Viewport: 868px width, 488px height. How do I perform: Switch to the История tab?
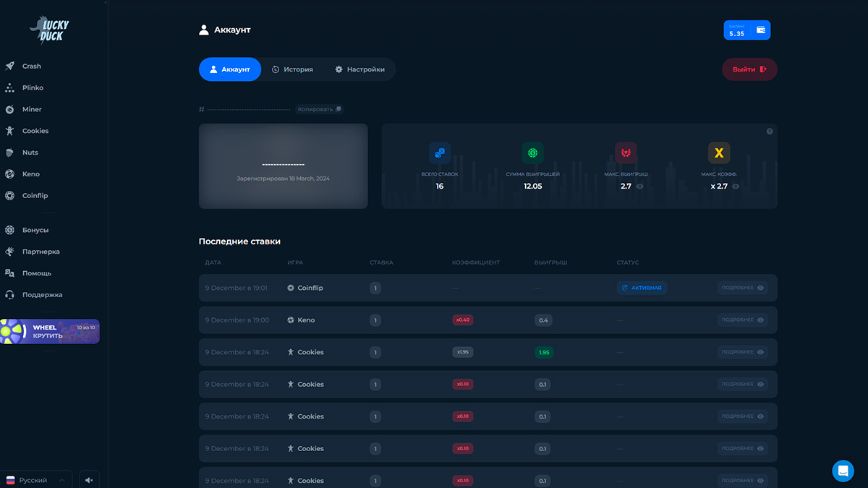[x=292, y=69]
